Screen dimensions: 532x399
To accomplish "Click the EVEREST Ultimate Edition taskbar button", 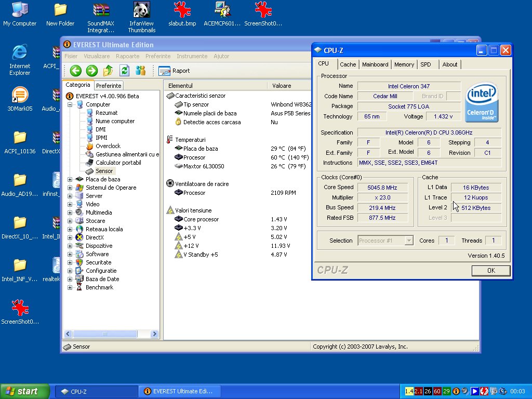I will tap(180, 392).
